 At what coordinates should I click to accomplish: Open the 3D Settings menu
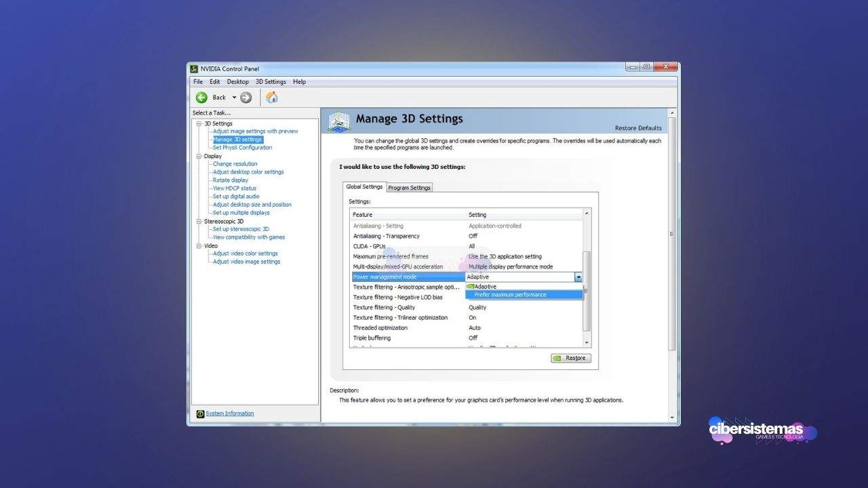tap(271, 82)
